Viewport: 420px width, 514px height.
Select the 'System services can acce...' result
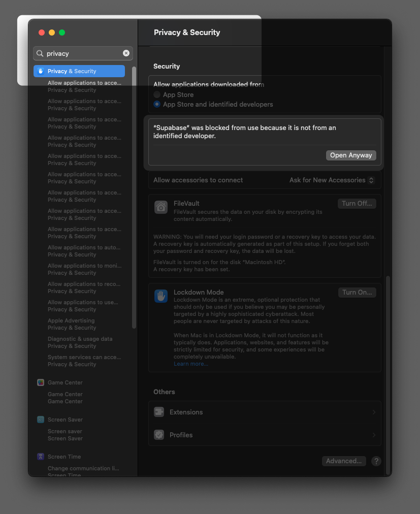click(84, 361)
